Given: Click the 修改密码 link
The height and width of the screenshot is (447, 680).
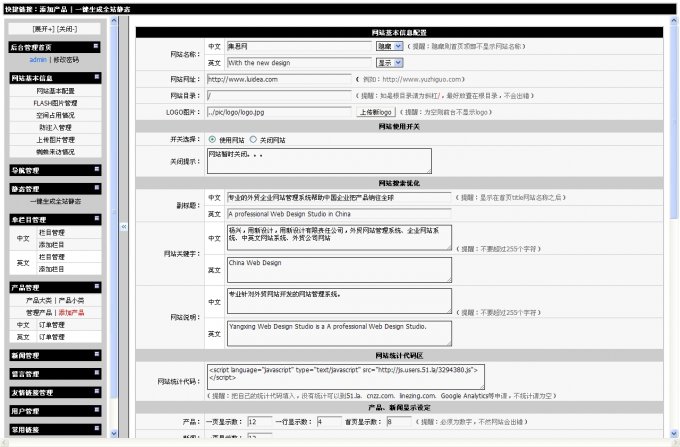Looking at the screenshot, I should (x=66, y=59).
